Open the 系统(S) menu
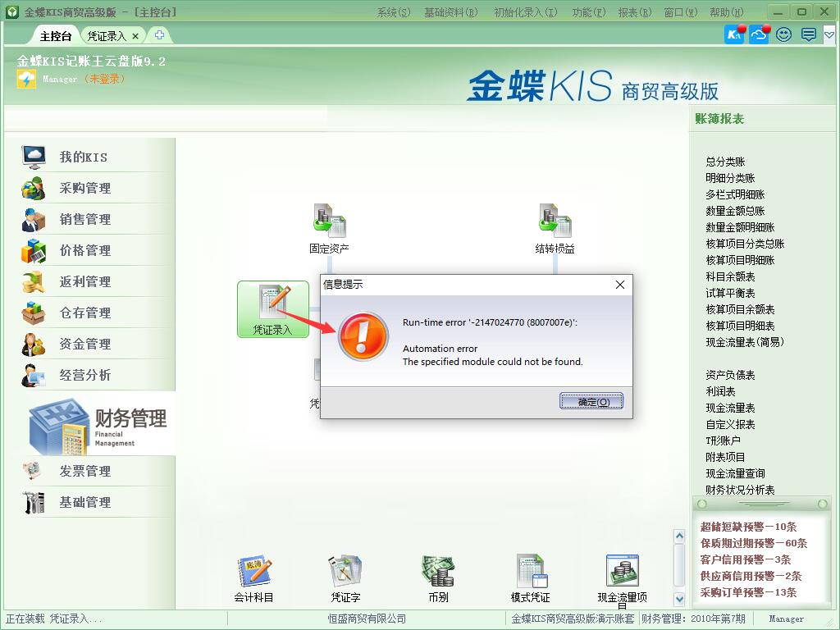 point(393,12)
